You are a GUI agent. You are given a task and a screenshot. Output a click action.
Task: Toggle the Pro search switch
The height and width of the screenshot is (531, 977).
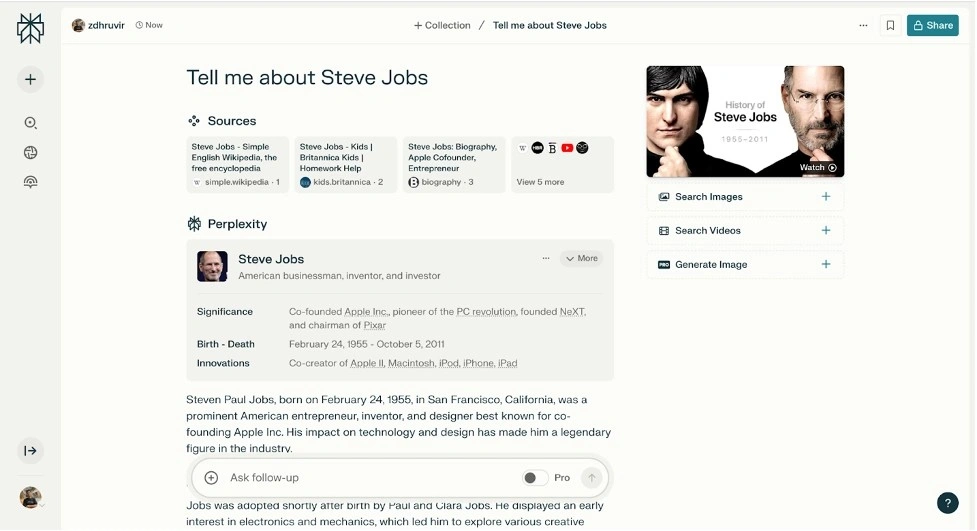pyautogui.click(x=535, y=478)
